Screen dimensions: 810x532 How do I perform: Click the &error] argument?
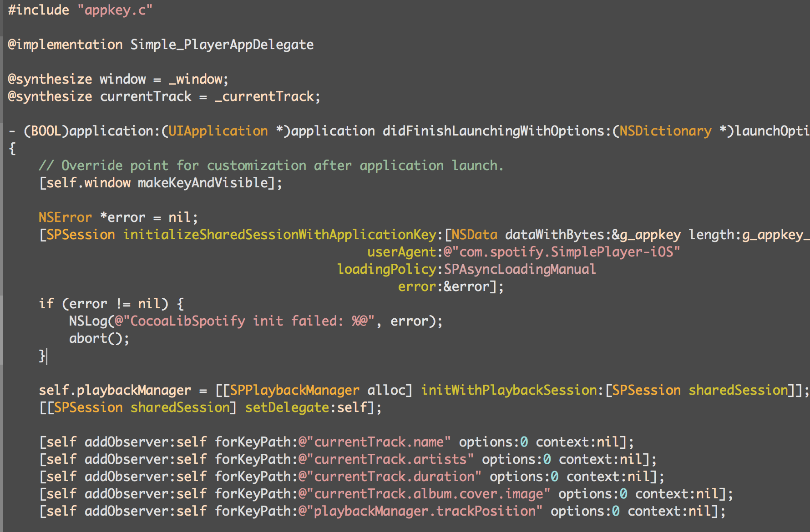coord(470,286)
